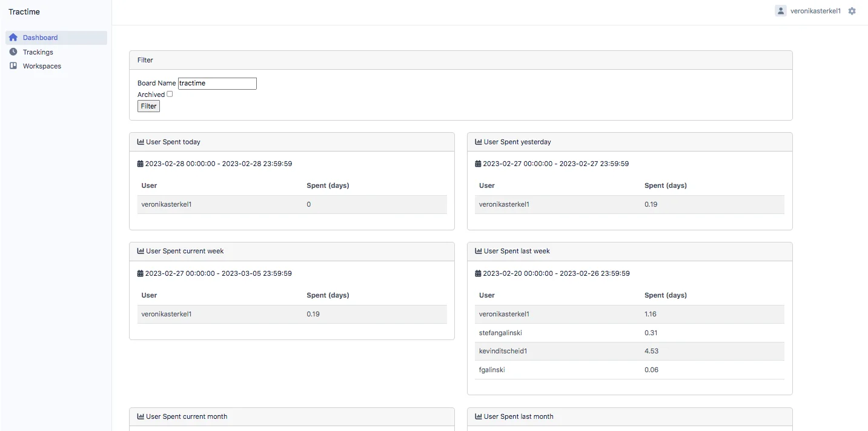Viewport: 868px width, 431px height.
Task: Click the home icon beside Dashboard
Action: [x=13, y=37]
